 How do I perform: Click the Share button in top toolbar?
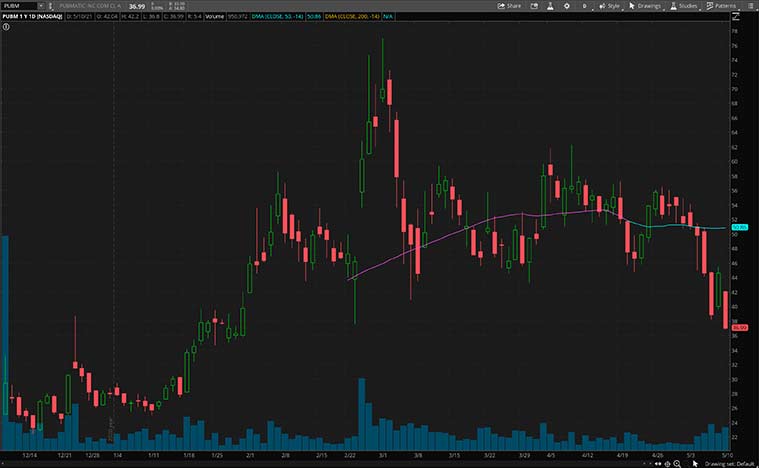510,5
